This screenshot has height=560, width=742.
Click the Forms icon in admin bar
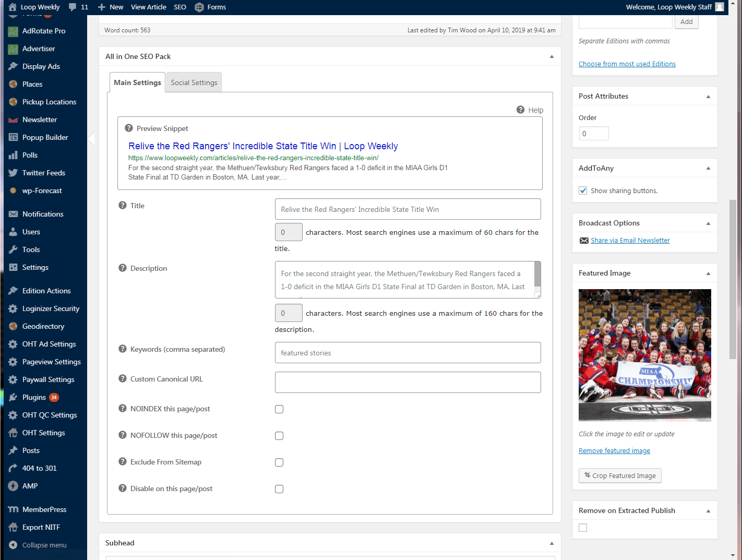click(199, 7)
